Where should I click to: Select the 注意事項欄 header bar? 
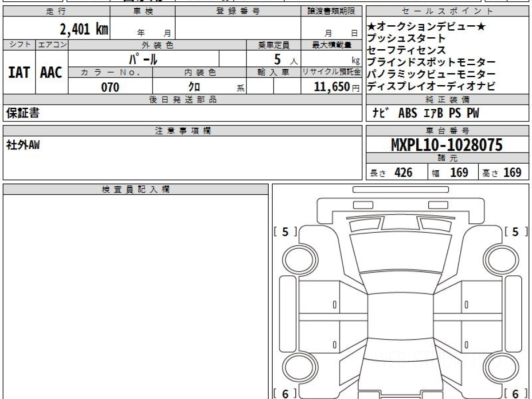point(182,131)
